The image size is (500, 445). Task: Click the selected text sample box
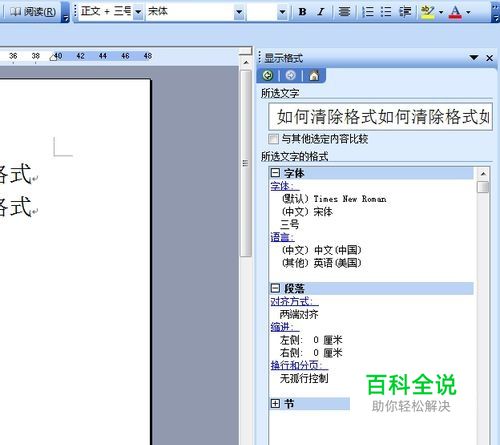(380, 117)
